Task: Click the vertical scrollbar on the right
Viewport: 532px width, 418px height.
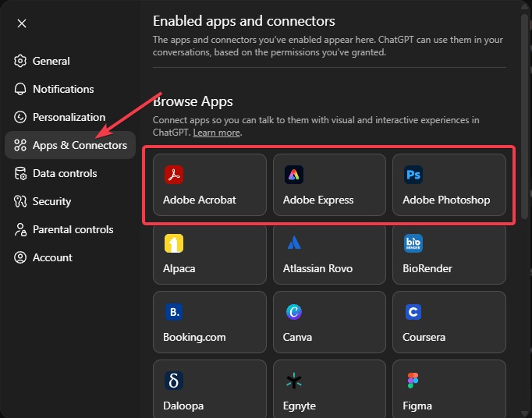Action: click(x=524, y=117)
